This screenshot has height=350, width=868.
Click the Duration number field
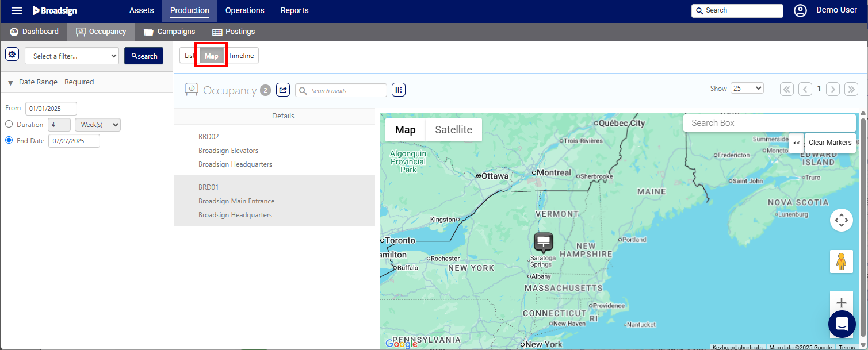click(x=60, y=125)
